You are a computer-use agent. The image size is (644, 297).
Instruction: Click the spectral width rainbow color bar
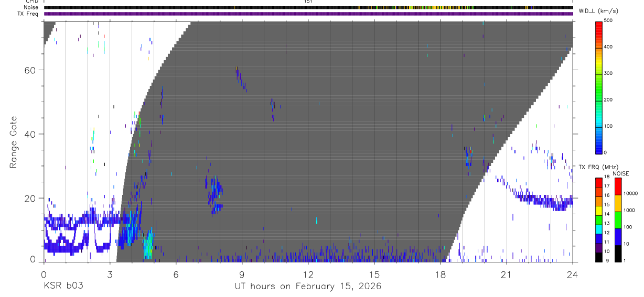pos(599,87)
